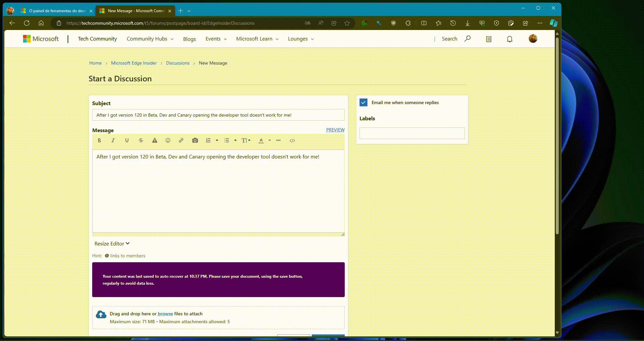Click the notification bell icon
Viewport: 644px width, 341px height.
(509, 39)
